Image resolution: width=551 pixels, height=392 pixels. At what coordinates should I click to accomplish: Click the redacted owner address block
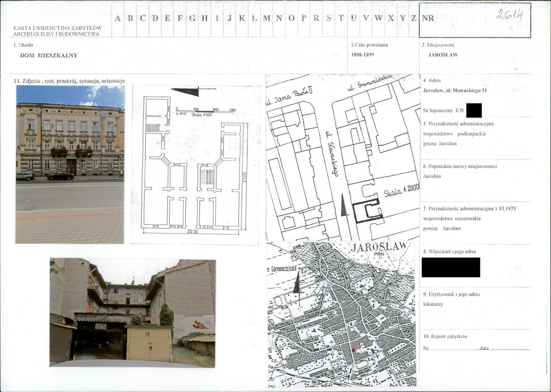coord(450,267)
